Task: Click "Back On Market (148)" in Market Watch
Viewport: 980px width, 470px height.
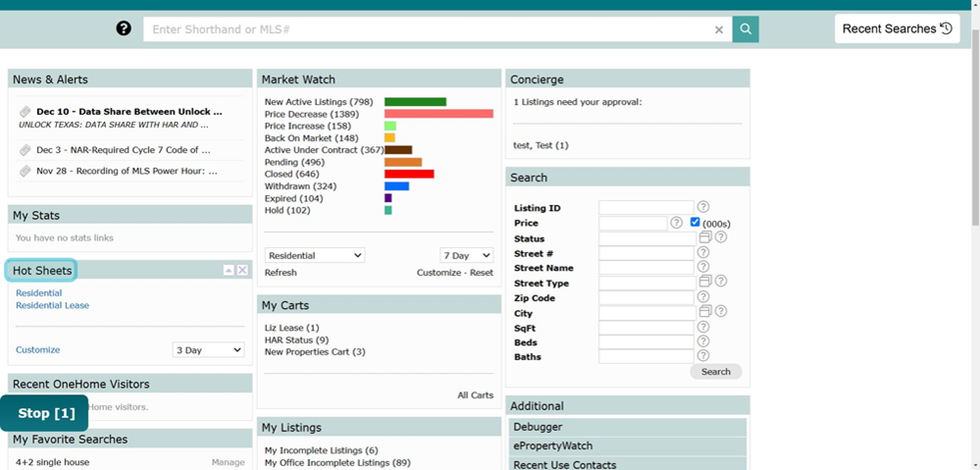Action: 312,138
